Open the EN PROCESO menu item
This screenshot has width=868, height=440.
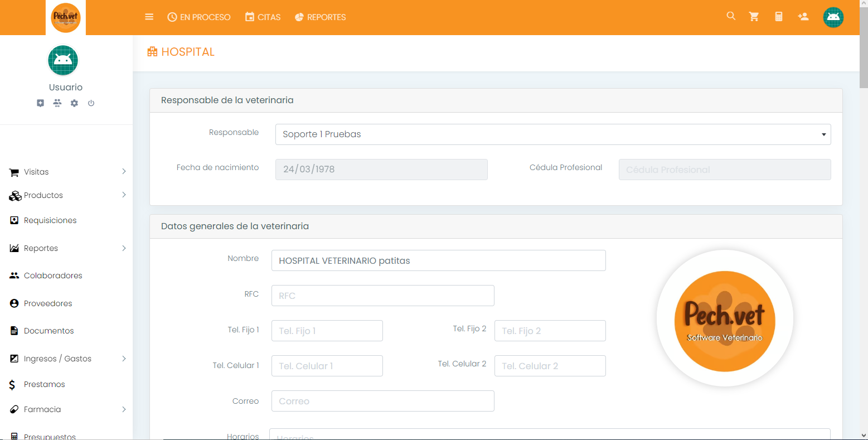tap(199, 17)
